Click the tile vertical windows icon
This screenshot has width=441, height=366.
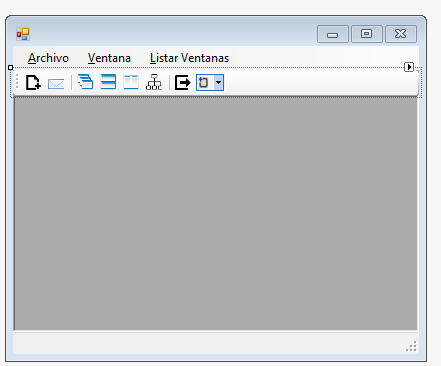click(x=131, y=82)
